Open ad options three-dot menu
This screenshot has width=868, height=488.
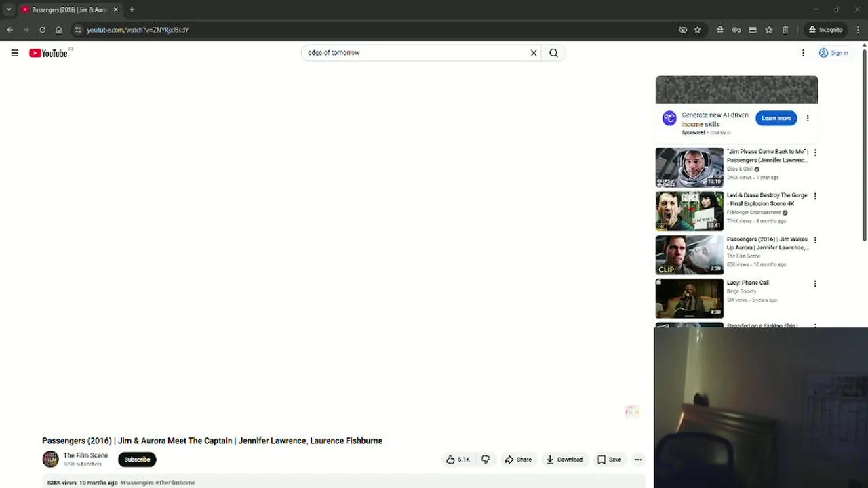click(807, 118)
